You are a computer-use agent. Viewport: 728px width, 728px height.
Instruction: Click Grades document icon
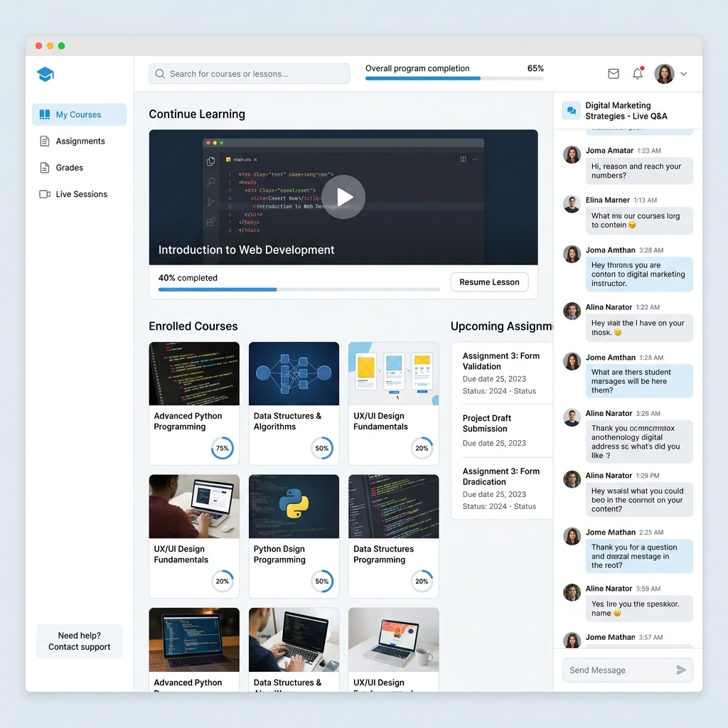point(45,168)
